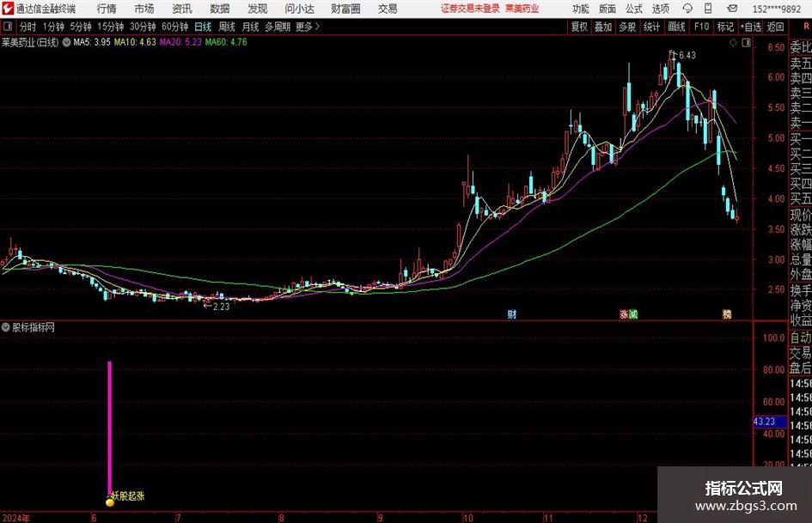Open the F10 company info
This screenshot has height=523, width=812.
[701, 27]
